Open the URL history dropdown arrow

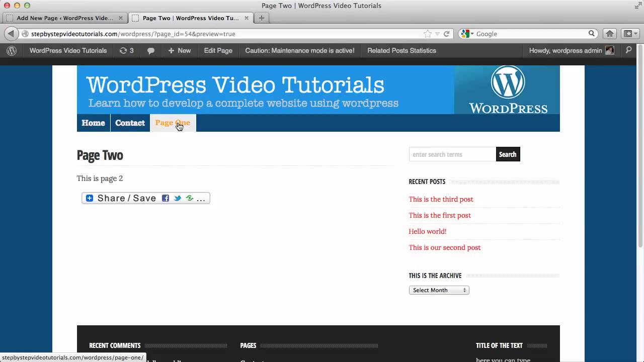point(437,34)
